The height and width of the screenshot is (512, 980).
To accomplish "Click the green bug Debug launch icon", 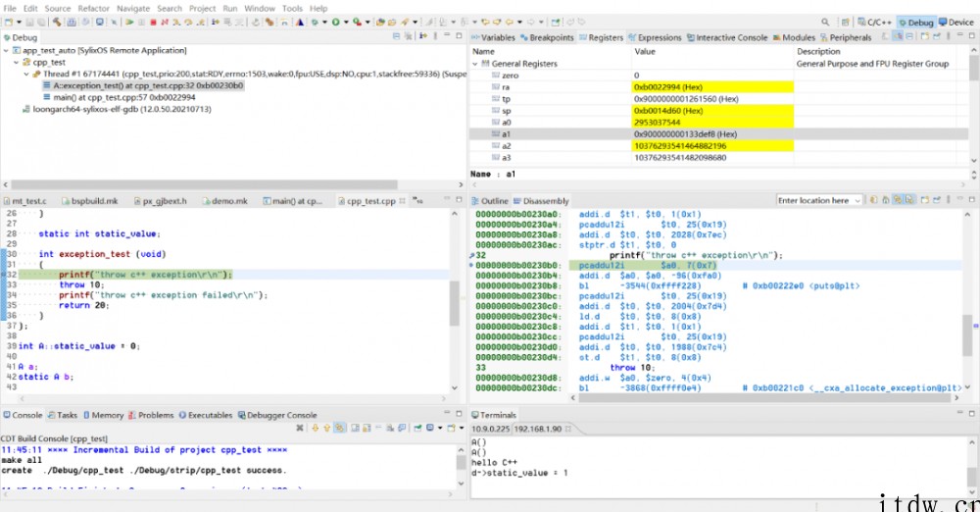I will pyautogui.click(x=315, y=22).
